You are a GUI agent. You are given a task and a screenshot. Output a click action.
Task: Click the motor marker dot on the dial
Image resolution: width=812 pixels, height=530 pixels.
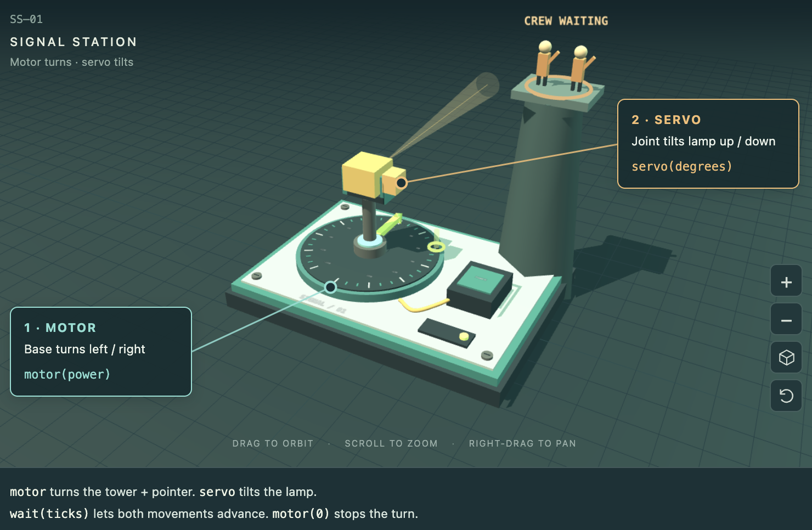(330, 287)
